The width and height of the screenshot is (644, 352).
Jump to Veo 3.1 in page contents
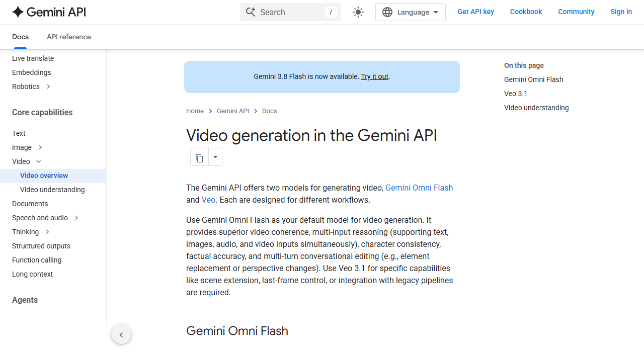click(516, 94)
